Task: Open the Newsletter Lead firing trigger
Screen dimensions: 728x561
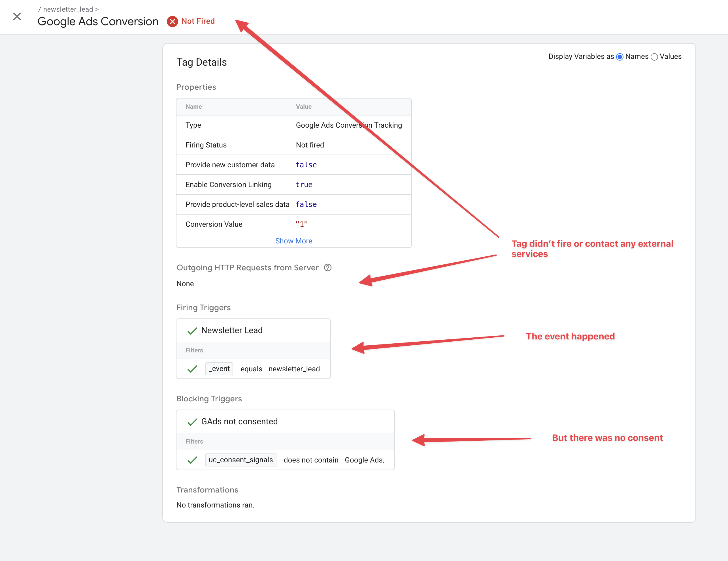Action: [x=232, y=330]
